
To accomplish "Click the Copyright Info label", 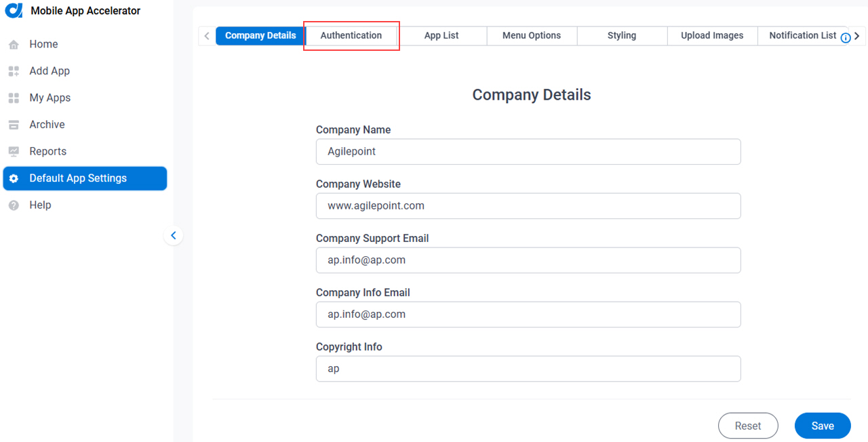I will coord(349,347).
